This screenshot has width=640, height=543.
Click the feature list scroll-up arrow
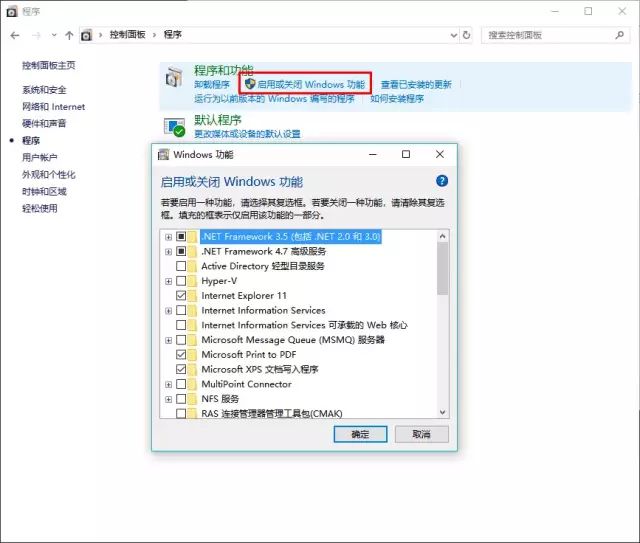[x=442, y=236]
